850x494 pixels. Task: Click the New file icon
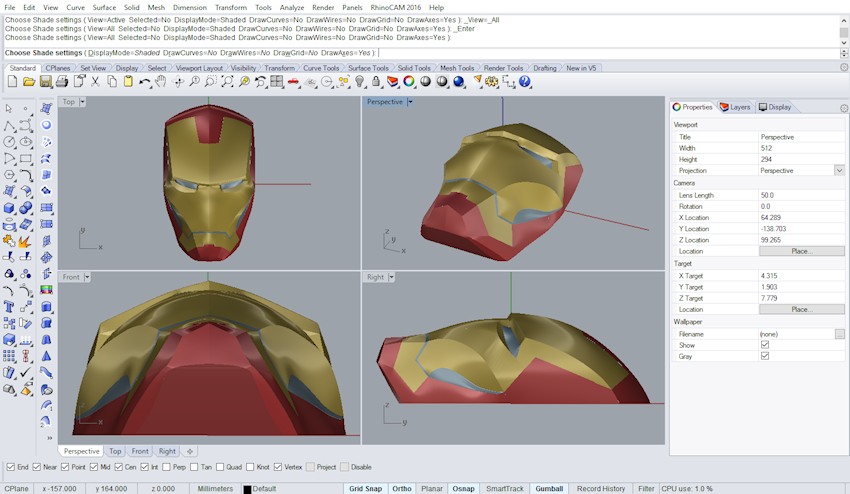12,81
